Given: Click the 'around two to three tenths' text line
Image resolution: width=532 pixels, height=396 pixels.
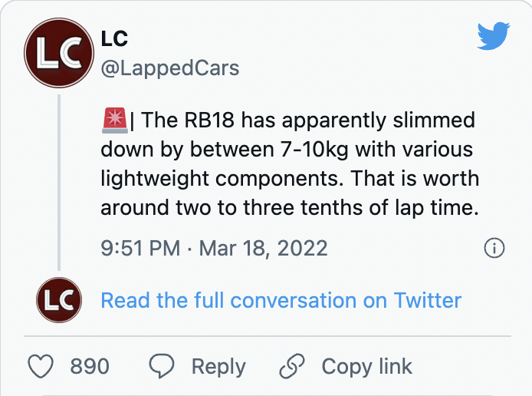Looking at the screenshot, I should tap(290, 207).
